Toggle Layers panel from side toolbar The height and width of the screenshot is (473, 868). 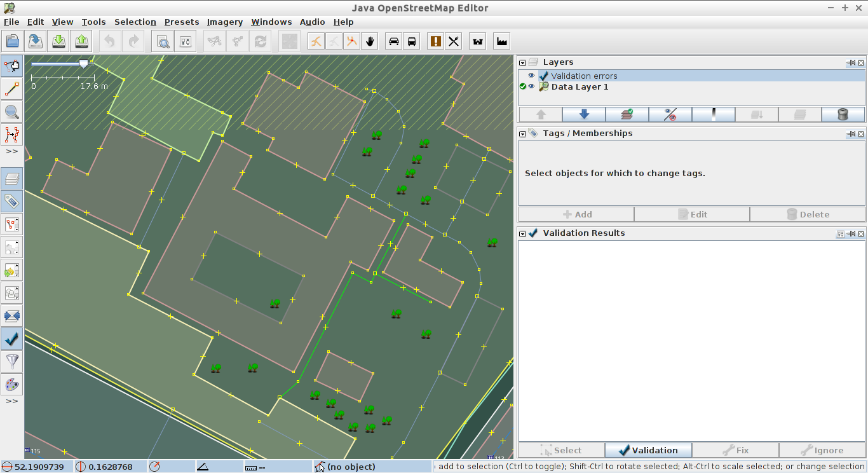12,179
